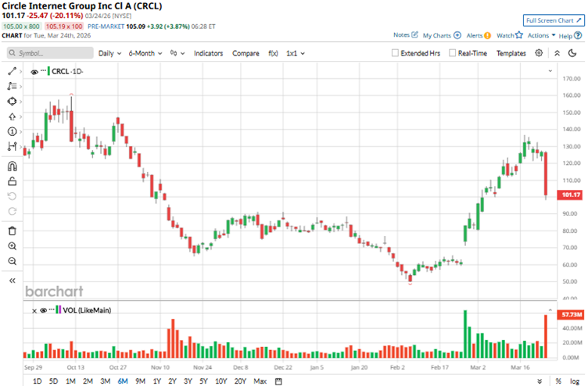Open the Notes editor
The width and height of the screenshot is (588, 386).
click(405, 35)
